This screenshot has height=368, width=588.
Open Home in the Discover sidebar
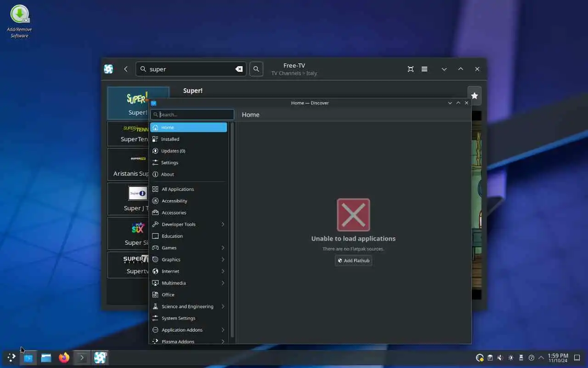(x=188, y=127)
